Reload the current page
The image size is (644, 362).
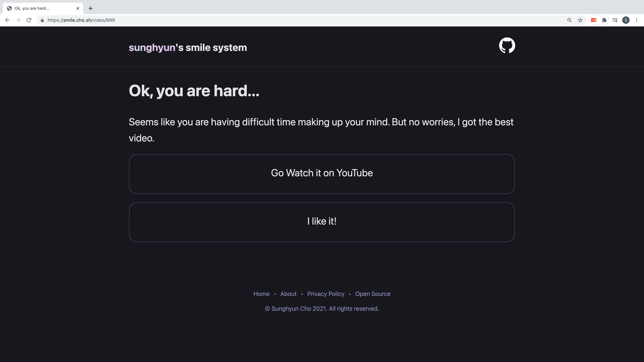(29, 20)
